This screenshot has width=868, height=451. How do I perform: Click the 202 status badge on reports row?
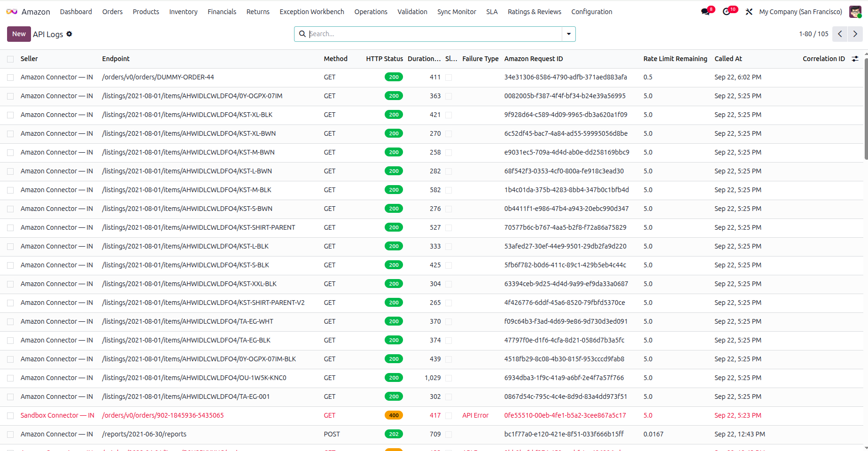[394, 434]
